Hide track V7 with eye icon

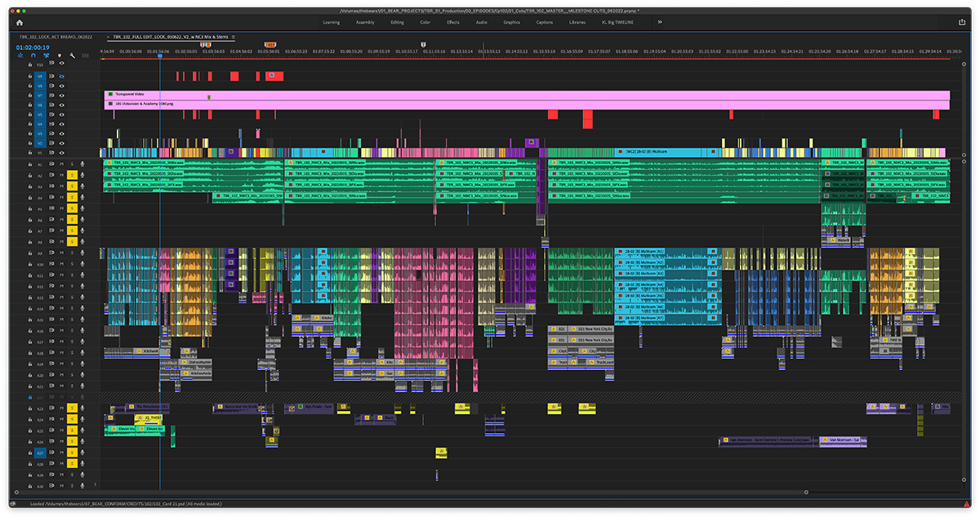[62, 96]
